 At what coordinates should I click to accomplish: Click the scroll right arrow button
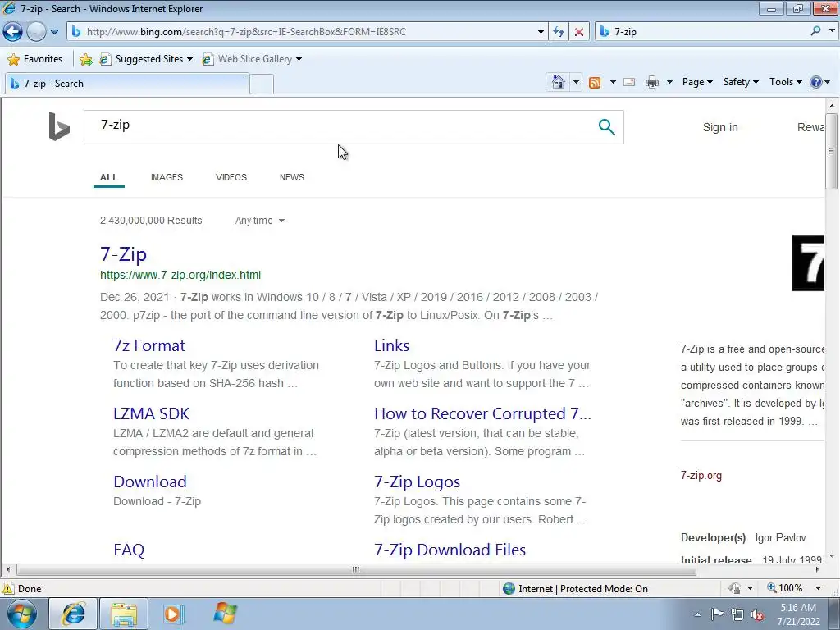tap(818, 569)
